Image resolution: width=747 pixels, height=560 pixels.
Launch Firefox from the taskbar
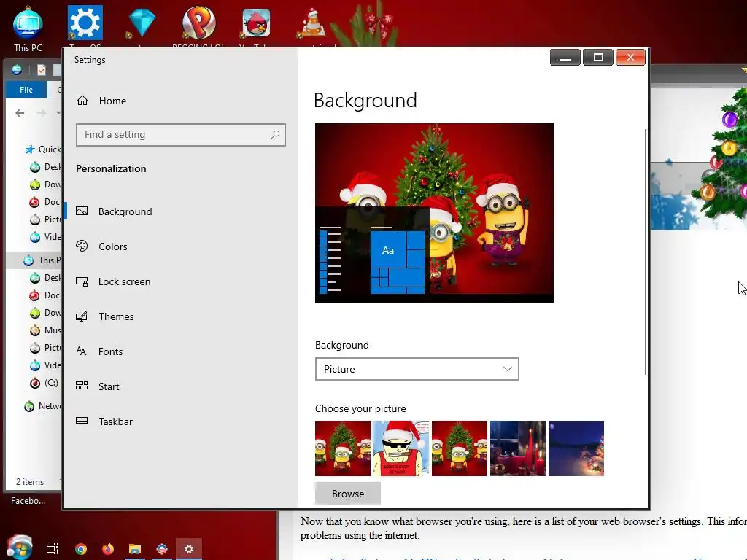click(x=108, y=549)
